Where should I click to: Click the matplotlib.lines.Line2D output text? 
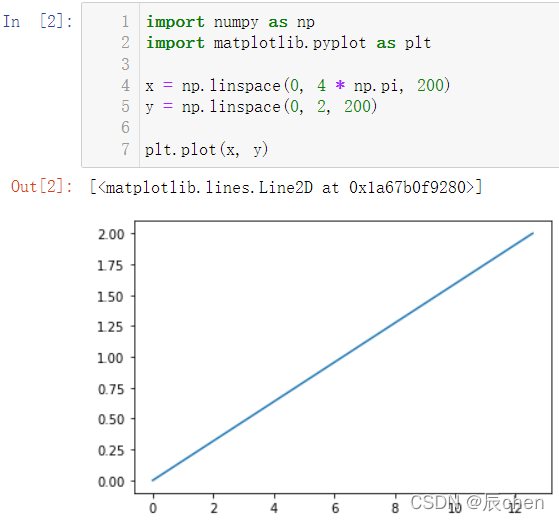click(x=286, y=187)
